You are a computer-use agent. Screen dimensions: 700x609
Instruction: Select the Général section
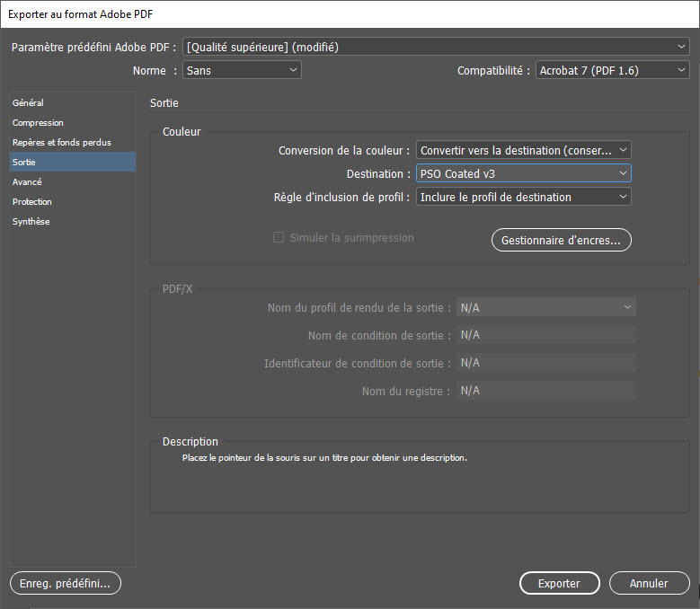pos(73,102)
